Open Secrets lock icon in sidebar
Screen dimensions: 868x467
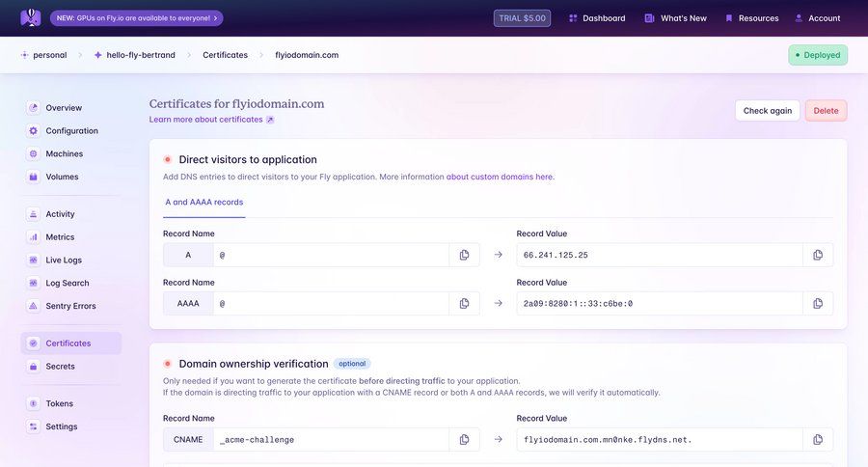pos(33,367)
